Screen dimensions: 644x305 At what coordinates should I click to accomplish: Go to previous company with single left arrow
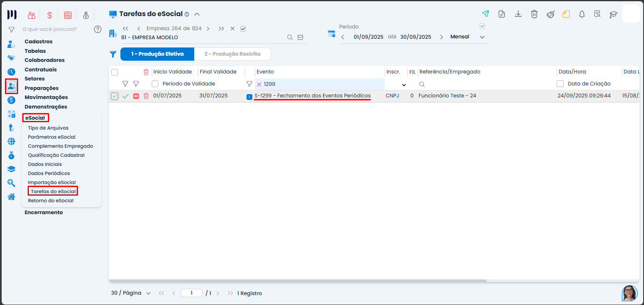point(139,29)
